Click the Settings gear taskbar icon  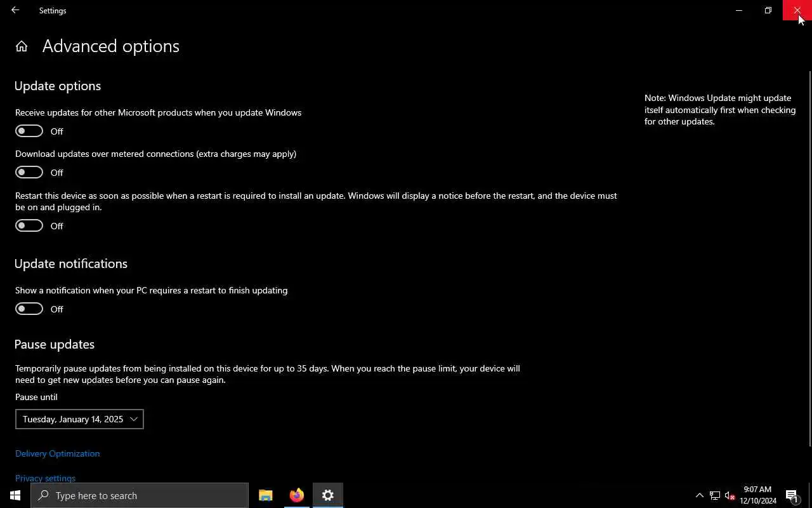(x=328, y=495)
